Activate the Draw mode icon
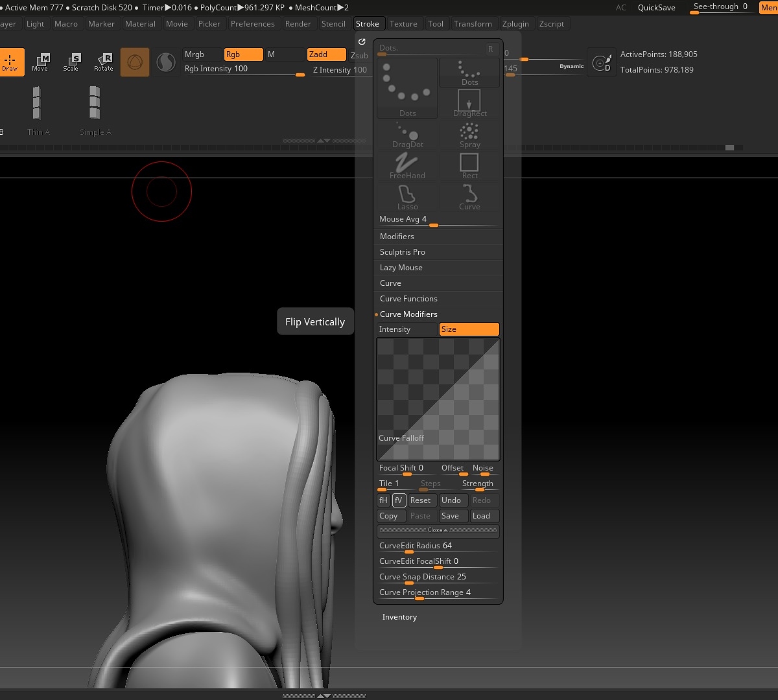The width and height of the screenshot is (778, 700). click(10, 62)
